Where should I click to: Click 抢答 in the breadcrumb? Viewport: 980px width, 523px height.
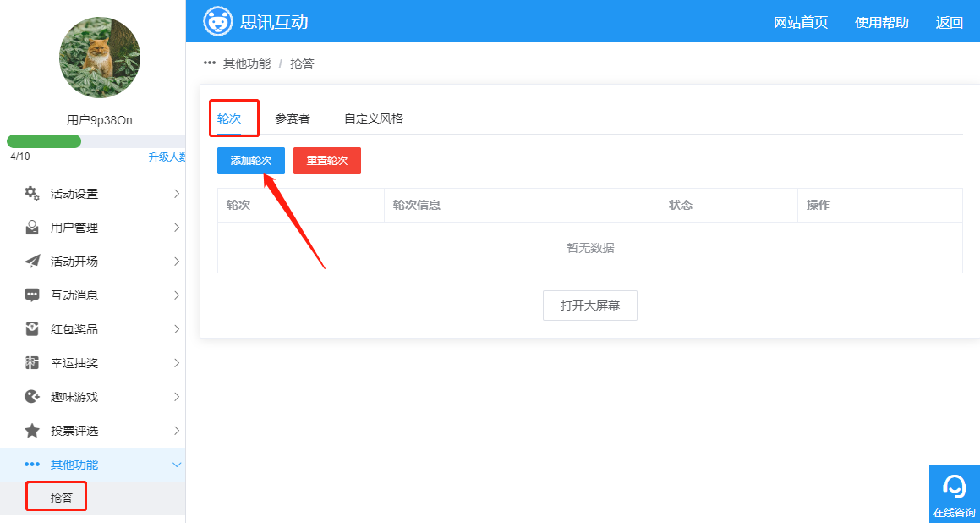(302, 63)
